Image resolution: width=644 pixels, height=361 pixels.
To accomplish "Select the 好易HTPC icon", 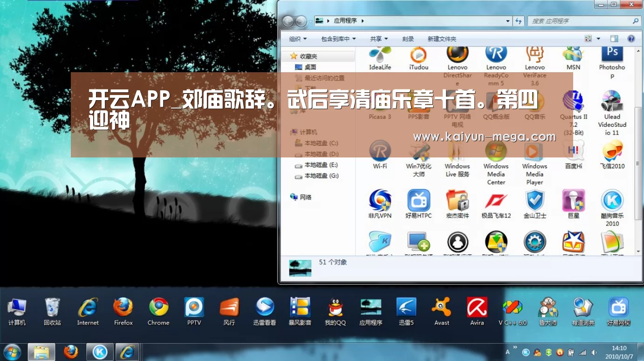I will click(418, 204).
